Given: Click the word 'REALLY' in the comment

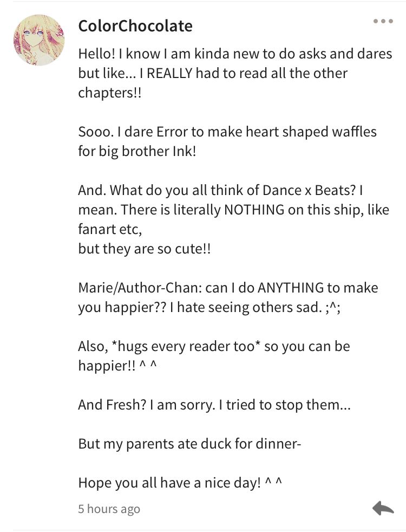Looking at the screenshot, I should click(x=169, y=73).
